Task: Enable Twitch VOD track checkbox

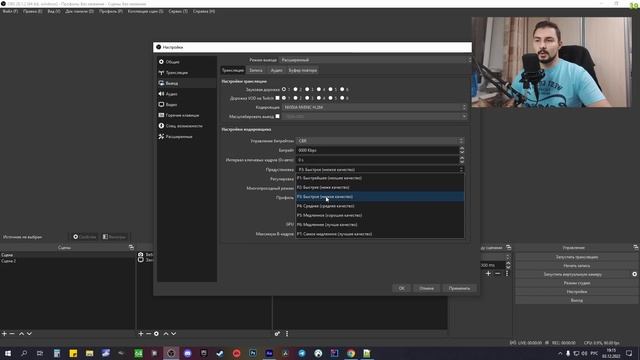Action: [x=278, y=98]
